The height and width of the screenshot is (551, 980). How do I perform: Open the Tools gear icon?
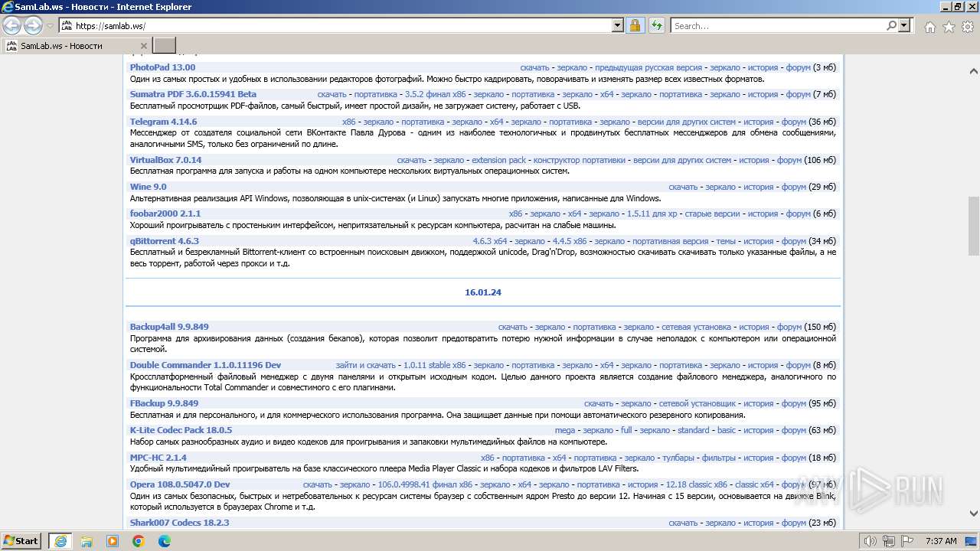(967, 27)
